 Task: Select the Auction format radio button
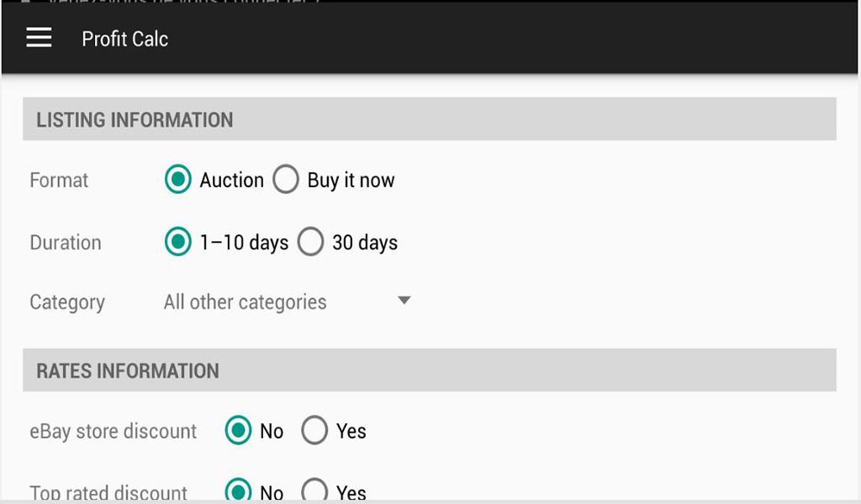point(178,180)
